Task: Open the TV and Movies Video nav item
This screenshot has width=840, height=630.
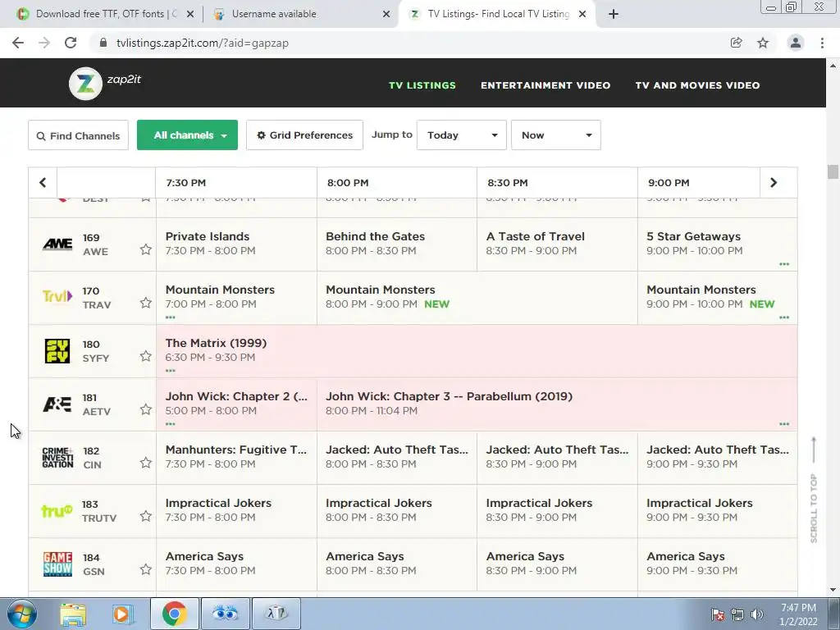Action: [x=697, y=85]
